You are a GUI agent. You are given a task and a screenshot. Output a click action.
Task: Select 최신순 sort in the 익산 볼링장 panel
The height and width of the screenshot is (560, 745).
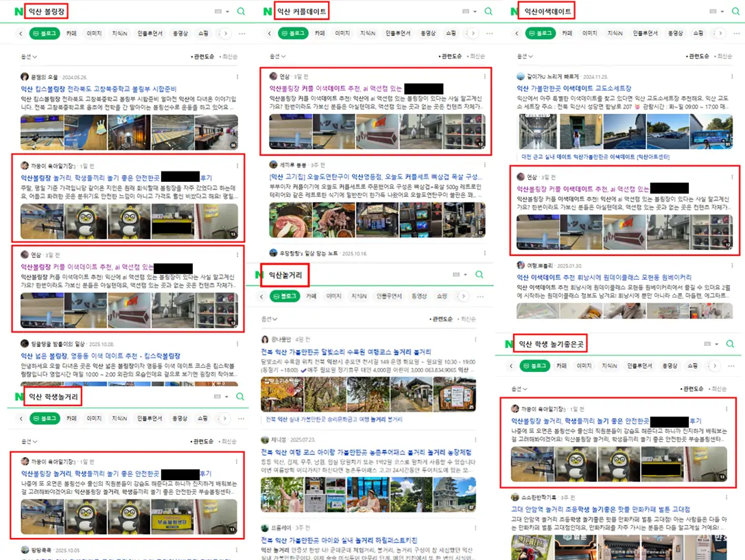click(x=228, y=56)
